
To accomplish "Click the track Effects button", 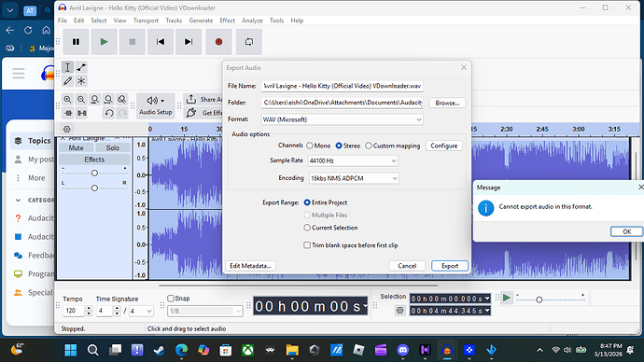I will pyautogui.click(x=94, y=160).
